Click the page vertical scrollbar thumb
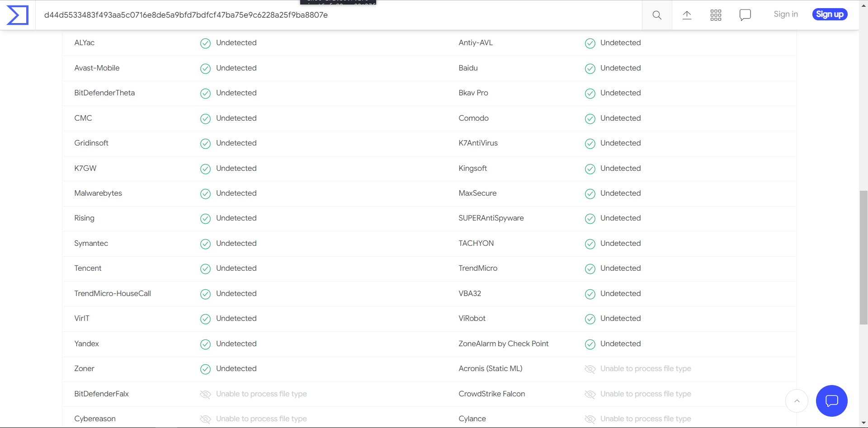 tap(863, 258)
